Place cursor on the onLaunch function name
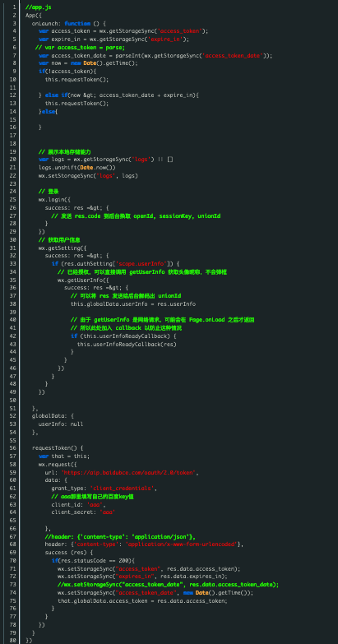Screen dimensions: 338x644 [x=46, y=23]
